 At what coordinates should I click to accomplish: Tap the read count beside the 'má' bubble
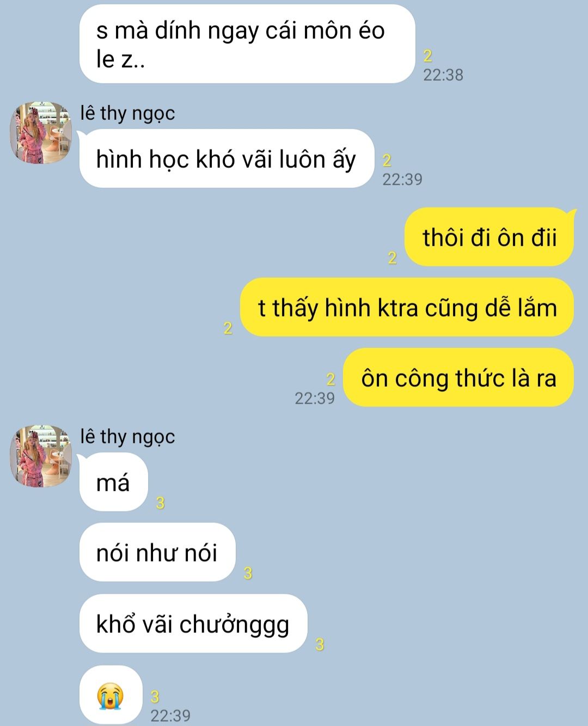160,503
